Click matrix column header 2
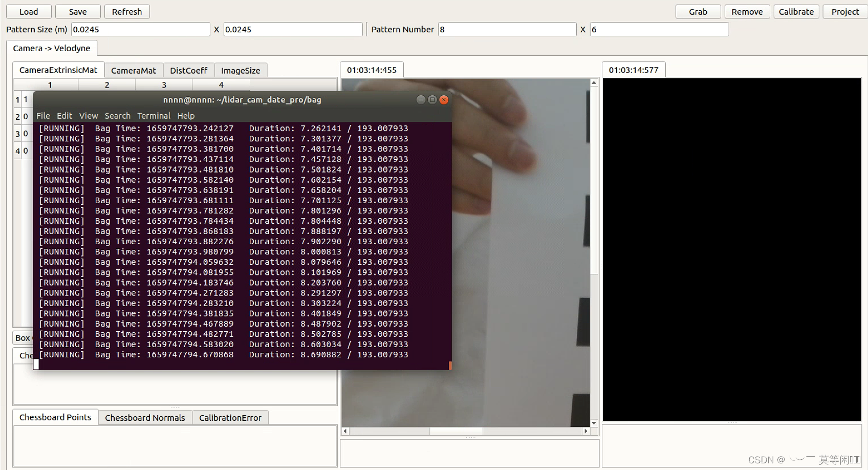 click(x=107, y=85)
